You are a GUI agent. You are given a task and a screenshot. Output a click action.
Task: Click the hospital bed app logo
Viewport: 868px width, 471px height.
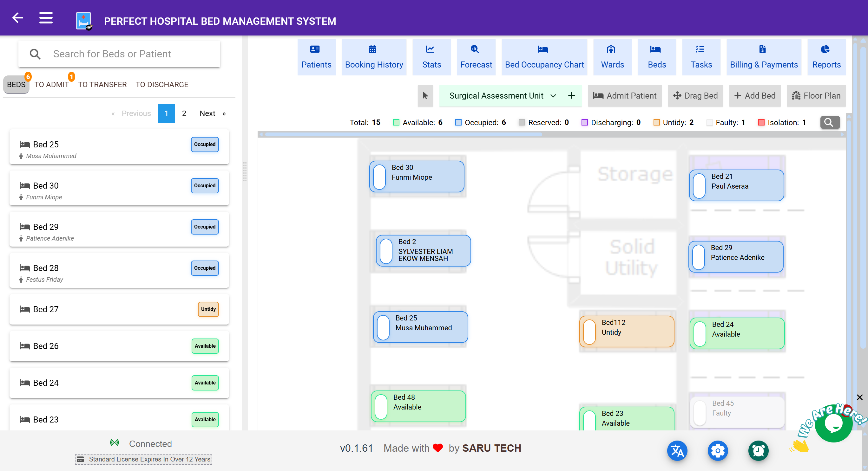pyautogui.click(x=84, y=21)
